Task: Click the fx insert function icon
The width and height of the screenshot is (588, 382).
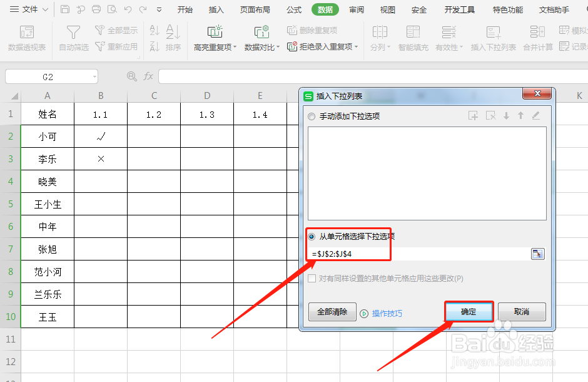Action: click(148, 76)
